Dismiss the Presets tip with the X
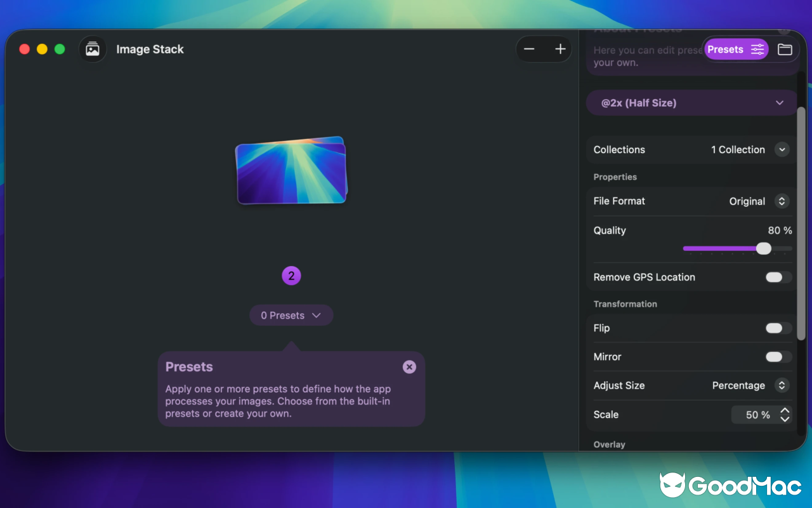The image size is (812, 508). 409,366
